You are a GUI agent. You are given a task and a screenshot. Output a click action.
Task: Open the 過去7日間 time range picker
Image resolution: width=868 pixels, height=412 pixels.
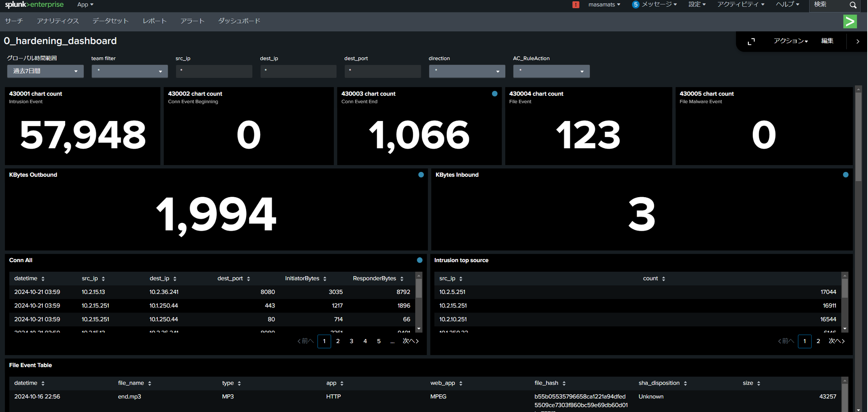click(45, 71)
